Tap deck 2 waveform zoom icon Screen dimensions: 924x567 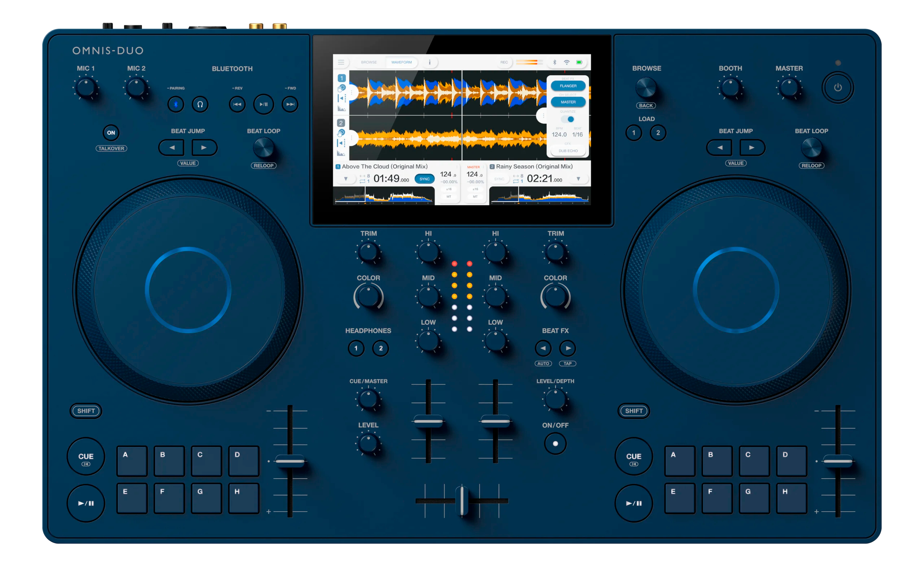(341, 153)
